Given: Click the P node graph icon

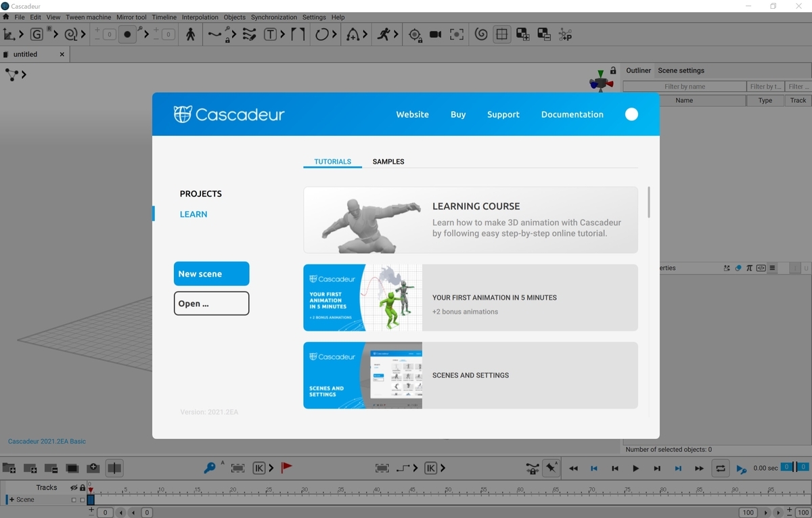Looking at the screenshot, I should [565, 34].
